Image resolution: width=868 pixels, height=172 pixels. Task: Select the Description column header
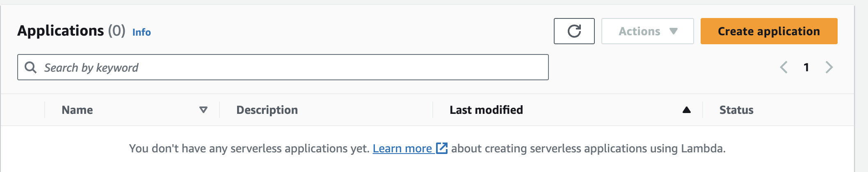pos(267,110)
